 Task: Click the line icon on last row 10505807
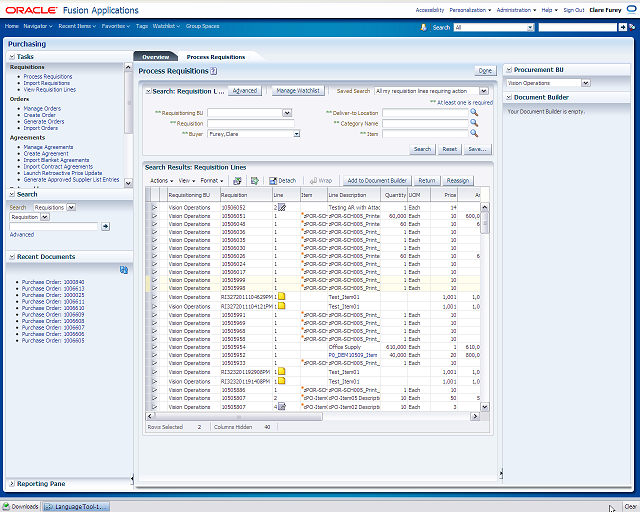(x=282, y=407)
